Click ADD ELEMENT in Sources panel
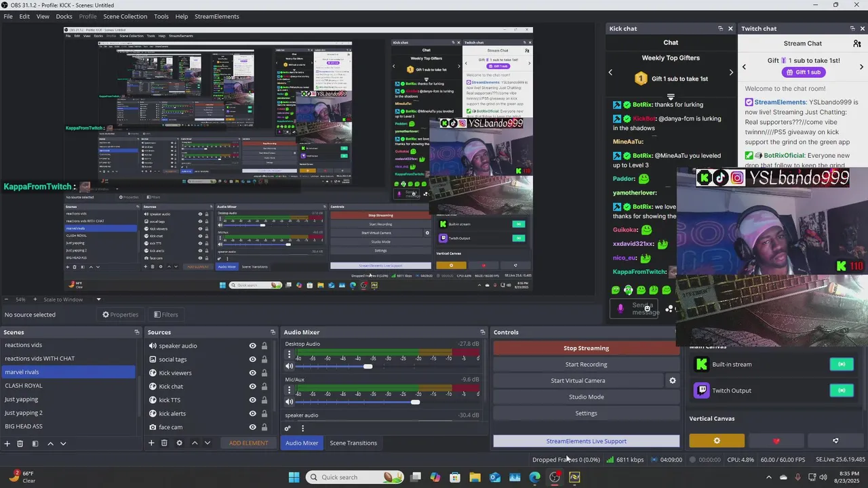 click(248, 443)
